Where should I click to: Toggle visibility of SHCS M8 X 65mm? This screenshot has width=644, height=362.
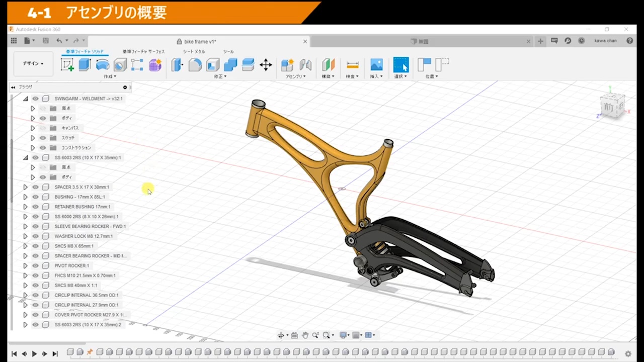(x=35, y=246)
